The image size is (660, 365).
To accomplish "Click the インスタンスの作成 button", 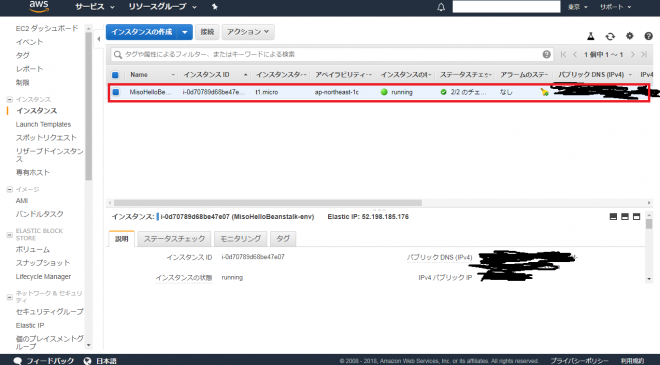I will pyautogui.click(x=142, y=32).
